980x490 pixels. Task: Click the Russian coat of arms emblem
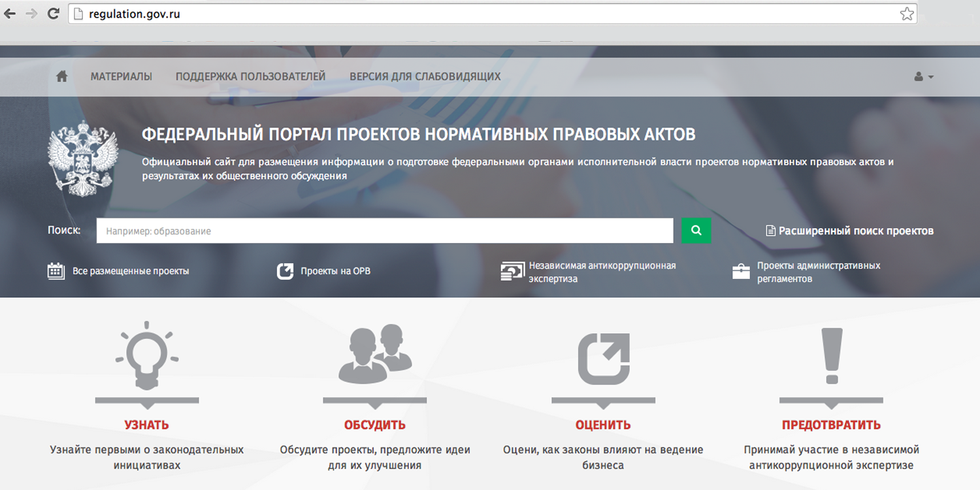pyautogui.click(x=83, y=158)
